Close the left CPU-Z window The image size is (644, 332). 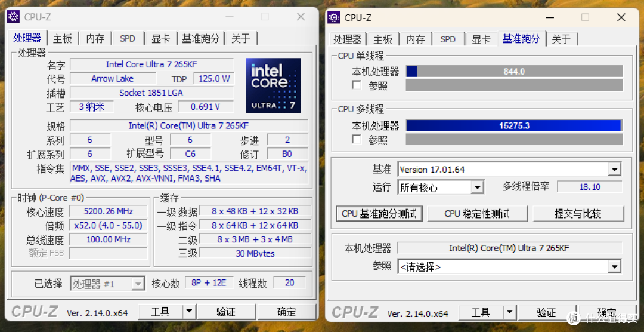coord(301,17)
